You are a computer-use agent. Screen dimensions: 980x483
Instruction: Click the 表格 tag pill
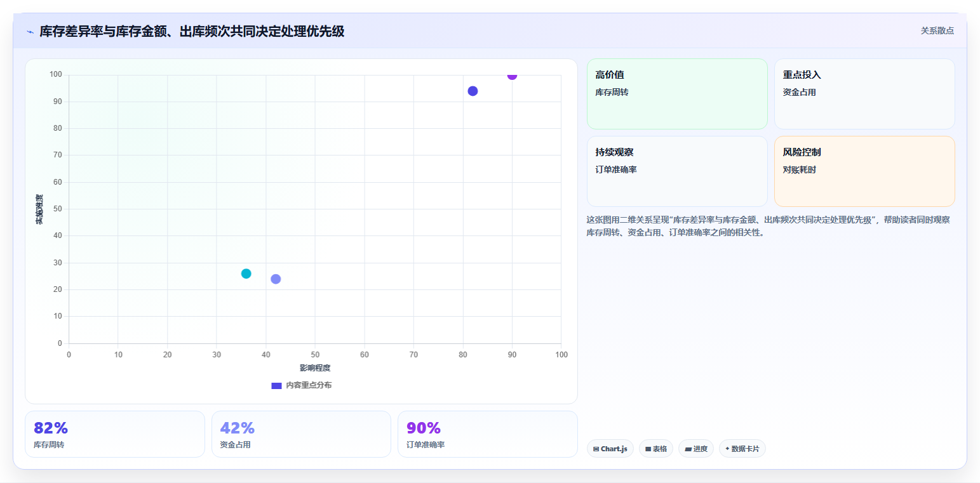pyautogui.click(x=655, y=449)
